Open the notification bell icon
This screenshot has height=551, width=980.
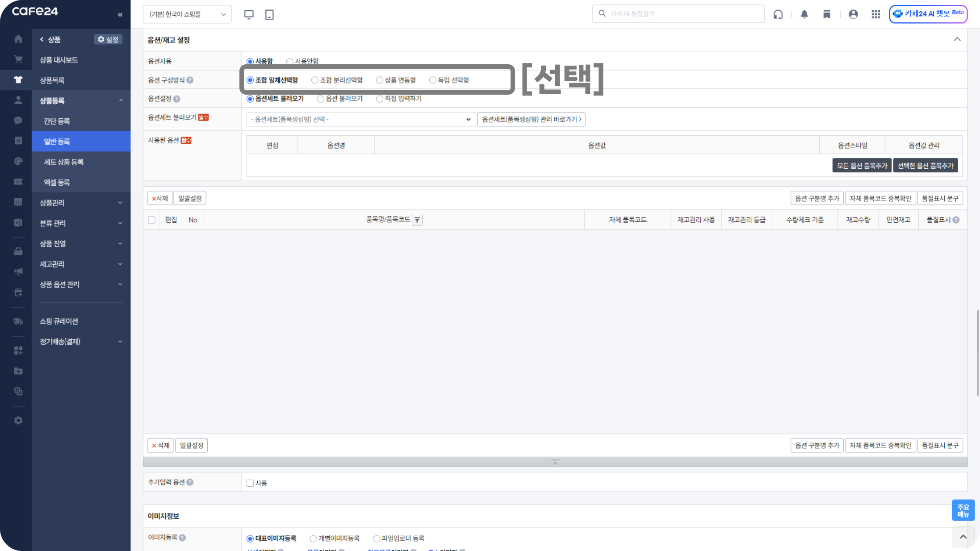click(804, 14)
